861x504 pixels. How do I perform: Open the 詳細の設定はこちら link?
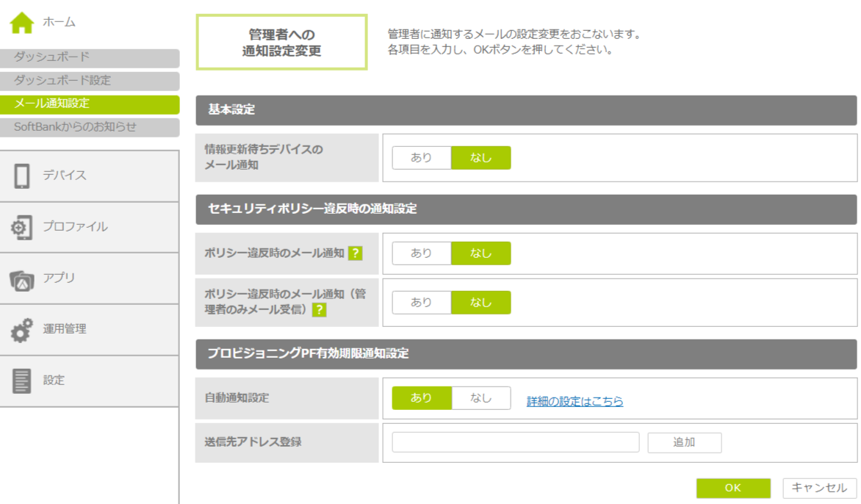coord(574,401)
